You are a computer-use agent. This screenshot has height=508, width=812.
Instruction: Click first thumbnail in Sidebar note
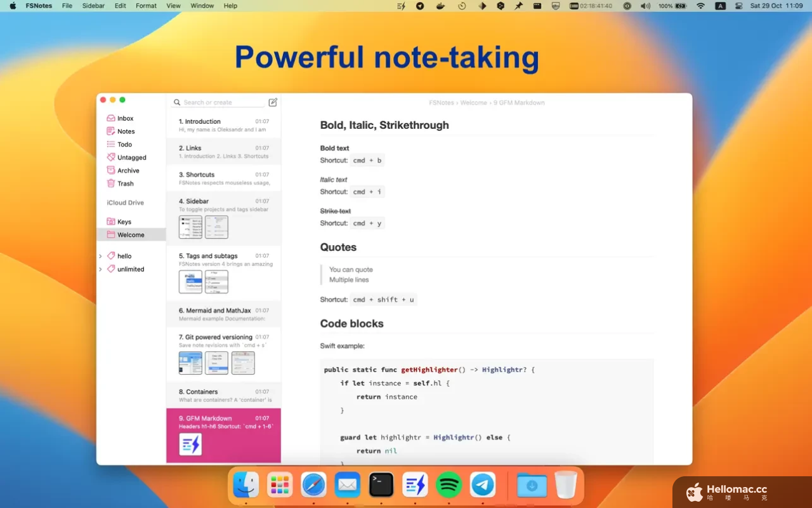pyautogui.click(x=190, y=227)
